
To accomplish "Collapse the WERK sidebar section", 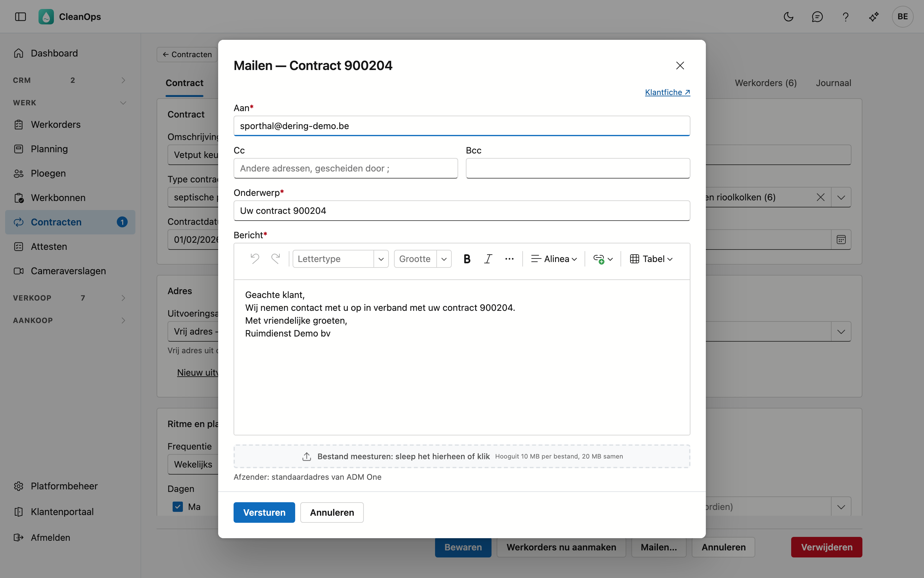I will [70, 103].
